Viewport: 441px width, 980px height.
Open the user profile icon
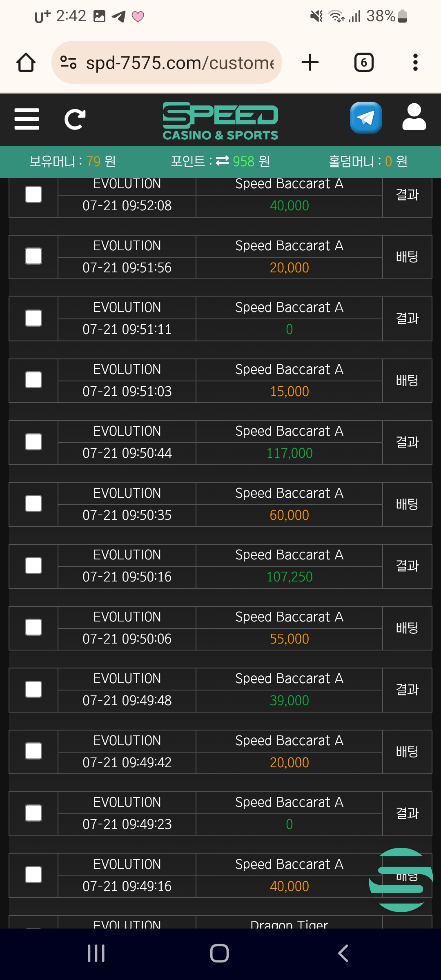414,117
